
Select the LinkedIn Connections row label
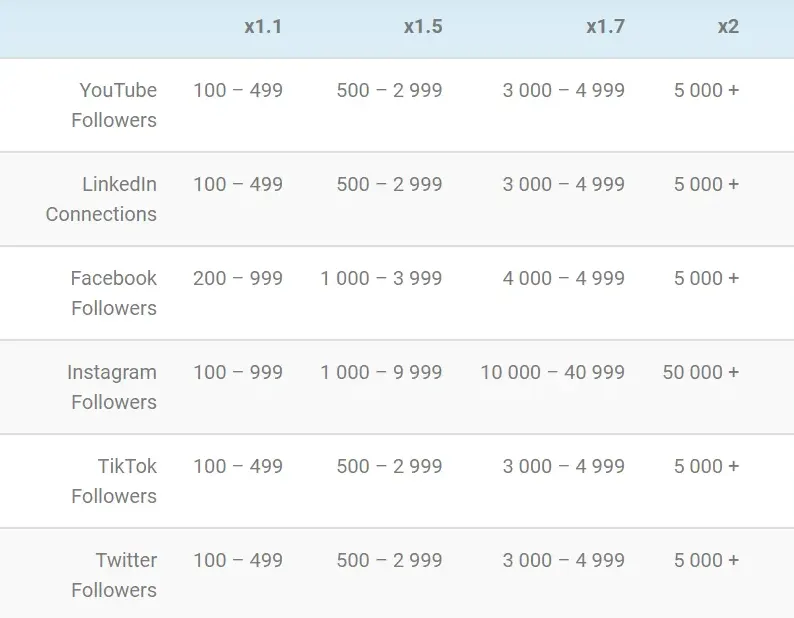pos(102,199)
